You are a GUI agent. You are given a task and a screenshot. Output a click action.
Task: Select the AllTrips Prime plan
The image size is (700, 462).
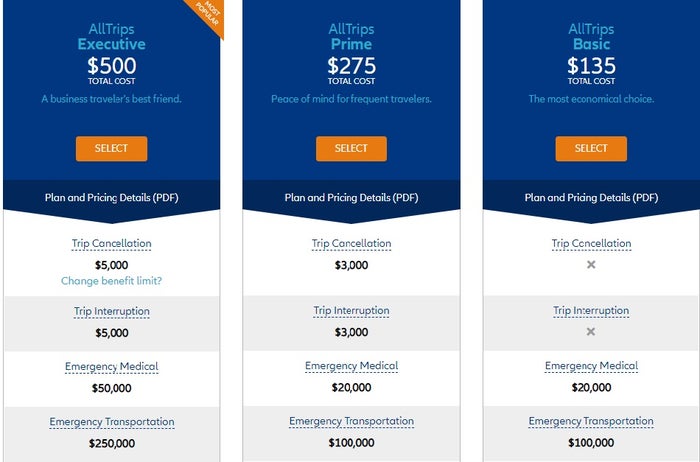351,149
